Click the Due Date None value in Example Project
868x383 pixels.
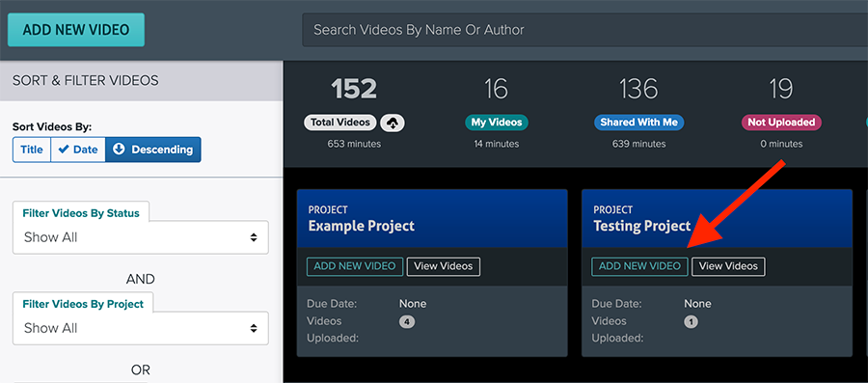(413, 304)
